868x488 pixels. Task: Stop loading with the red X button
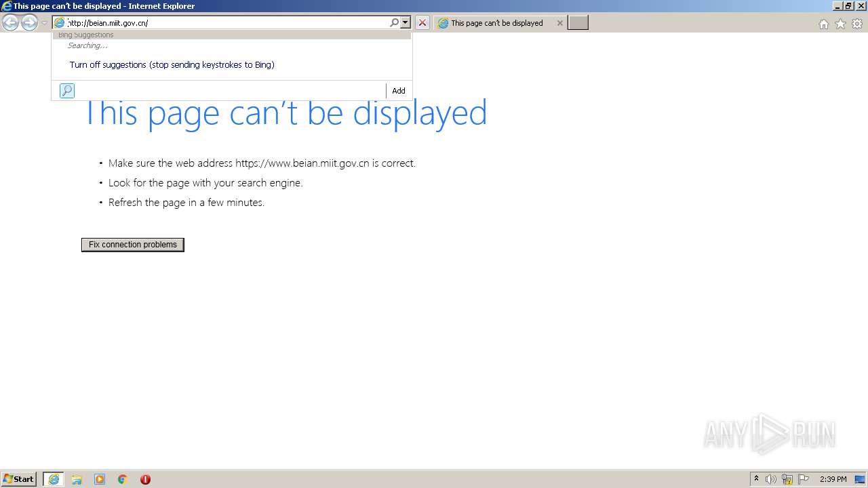[x=422, y=22]
